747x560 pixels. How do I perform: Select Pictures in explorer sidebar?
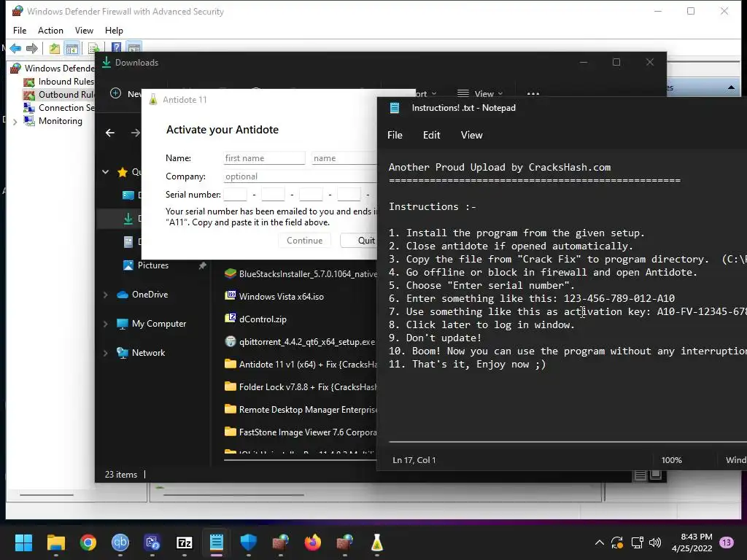153,265
